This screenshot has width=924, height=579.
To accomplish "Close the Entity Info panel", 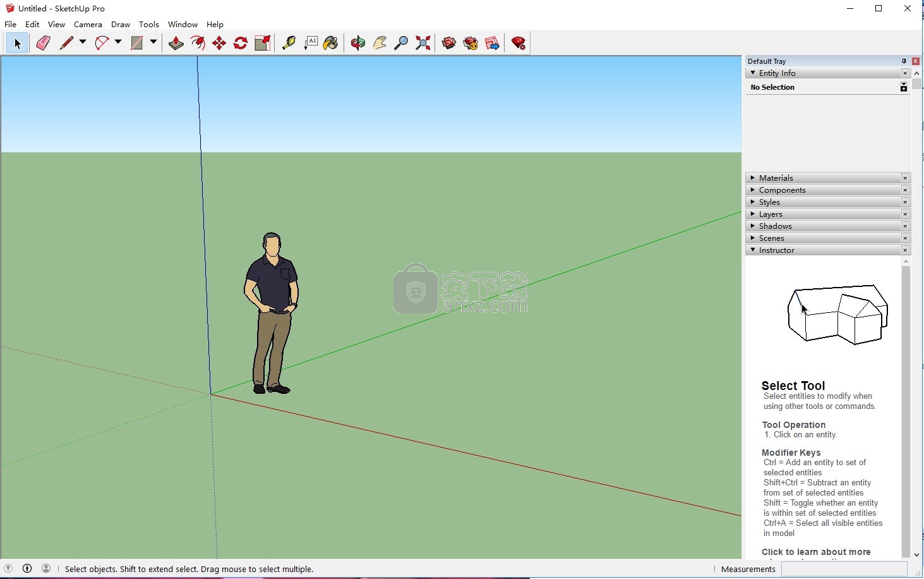I will coord(905,73).
